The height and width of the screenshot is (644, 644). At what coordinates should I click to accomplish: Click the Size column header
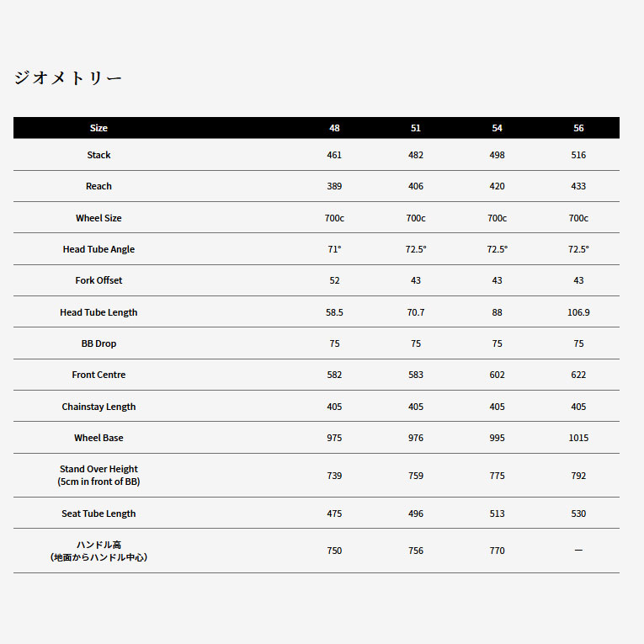[x=98, y=128]
